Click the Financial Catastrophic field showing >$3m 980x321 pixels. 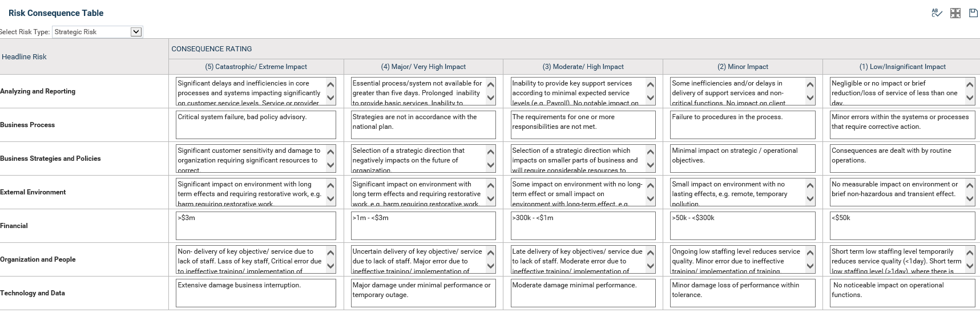tap(255, 226)
